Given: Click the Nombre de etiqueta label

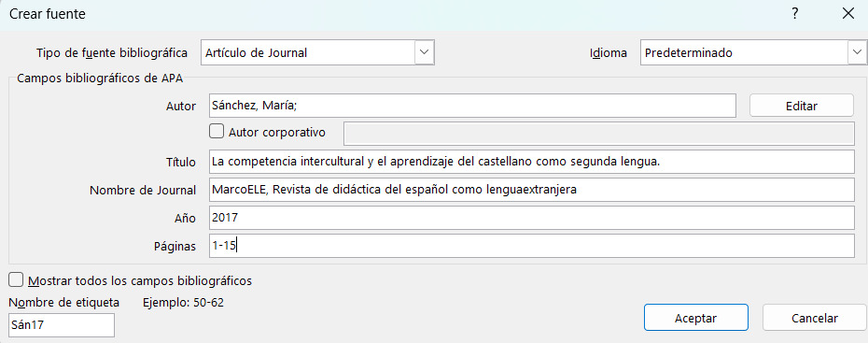Looking at the screenshot, I should tap(64, 303).
